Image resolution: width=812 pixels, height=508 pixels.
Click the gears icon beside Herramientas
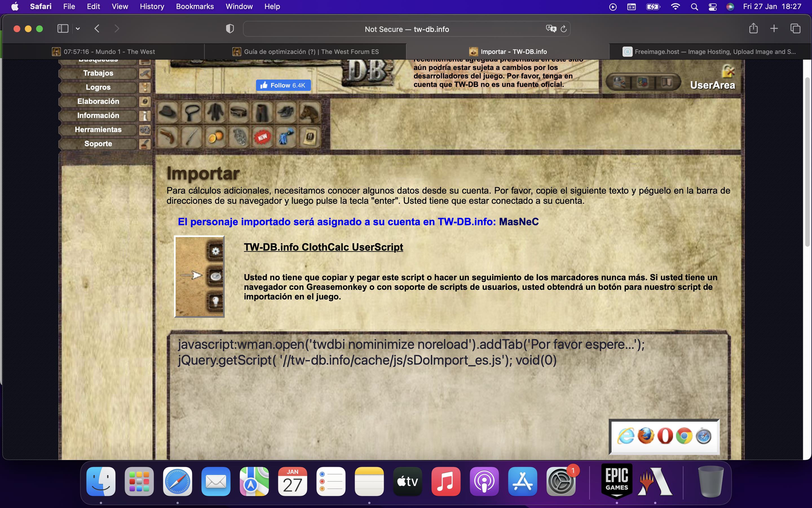pyautogui.click(x=145, y=130)
